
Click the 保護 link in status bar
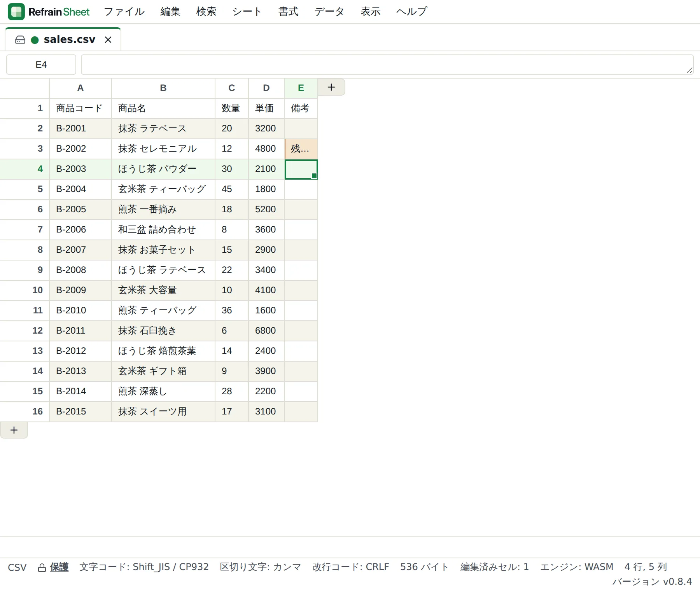(59, 567)
